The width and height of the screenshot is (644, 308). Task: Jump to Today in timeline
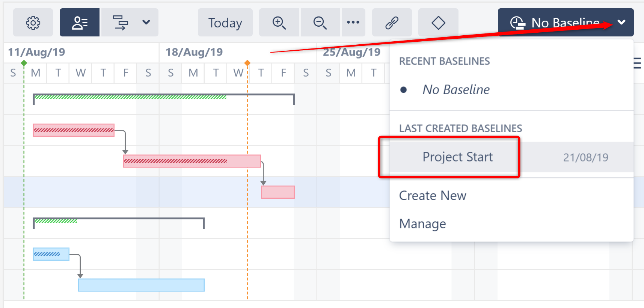click(x=225, y=23)
